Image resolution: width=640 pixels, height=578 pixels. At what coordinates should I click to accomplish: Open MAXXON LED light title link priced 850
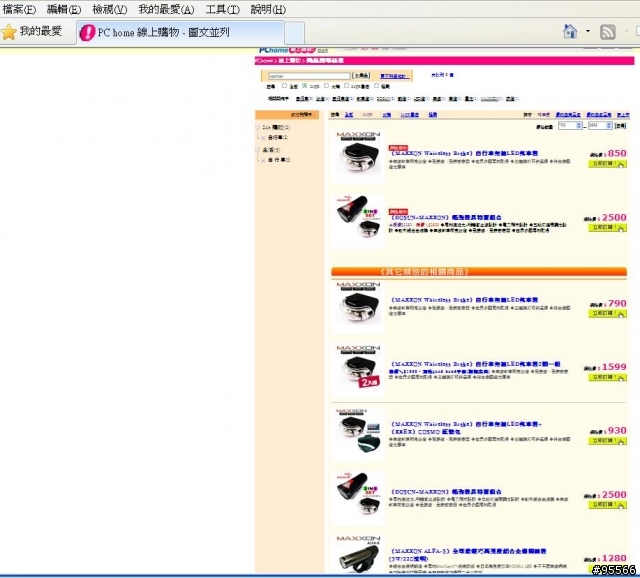[x=465, y=153]
